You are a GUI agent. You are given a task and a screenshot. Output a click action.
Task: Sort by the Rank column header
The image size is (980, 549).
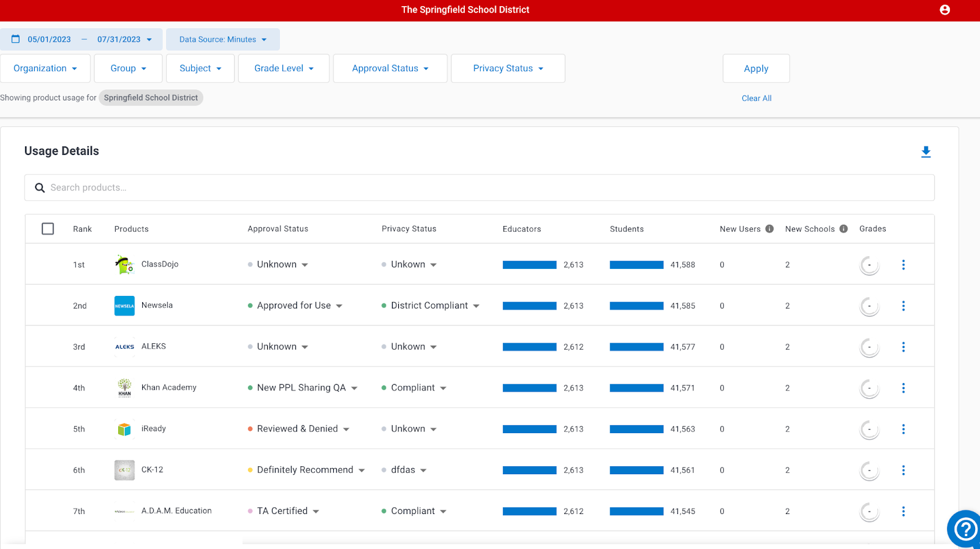tap(82, 229)
